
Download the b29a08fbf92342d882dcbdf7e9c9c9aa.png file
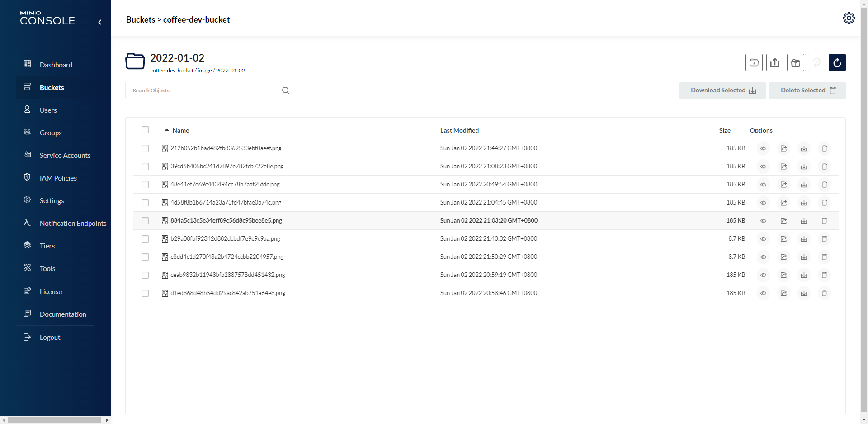point(804,239)
